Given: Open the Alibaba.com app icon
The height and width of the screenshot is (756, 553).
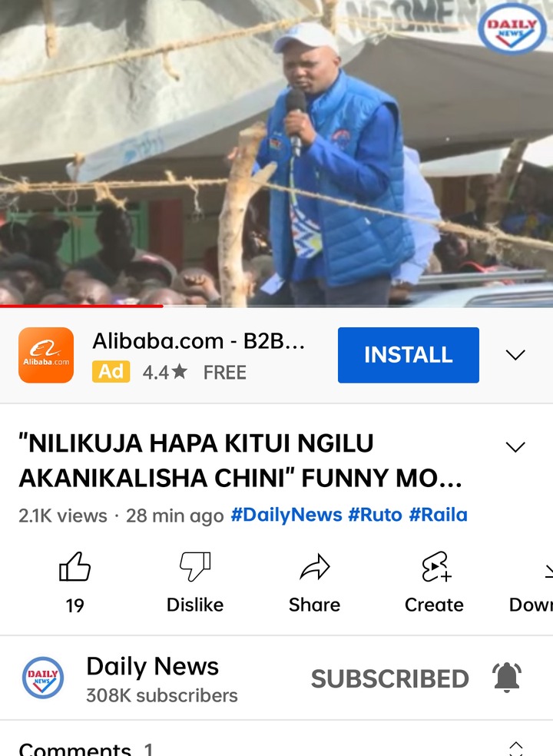Looking at the screenshot, I should pos(46,355).
